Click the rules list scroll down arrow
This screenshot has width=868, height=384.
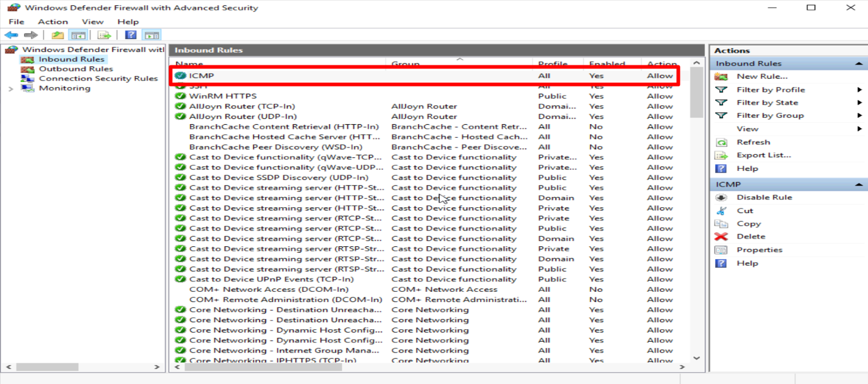[697, 358]
